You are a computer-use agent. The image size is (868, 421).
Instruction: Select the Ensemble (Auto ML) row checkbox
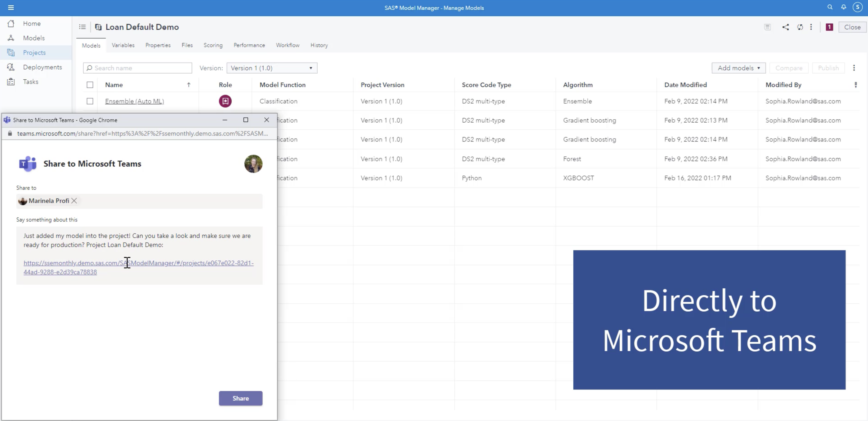[x=90, y=101]
